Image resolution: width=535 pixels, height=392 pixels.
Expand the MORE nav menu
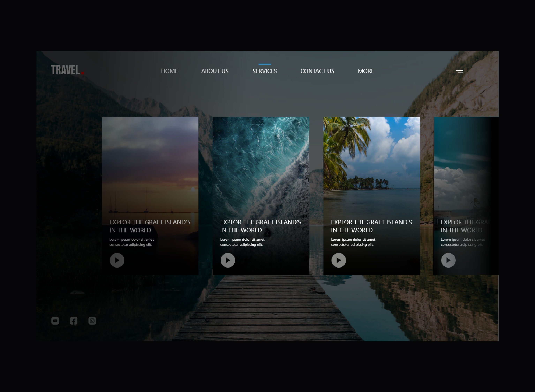click(x=366, y=71)
